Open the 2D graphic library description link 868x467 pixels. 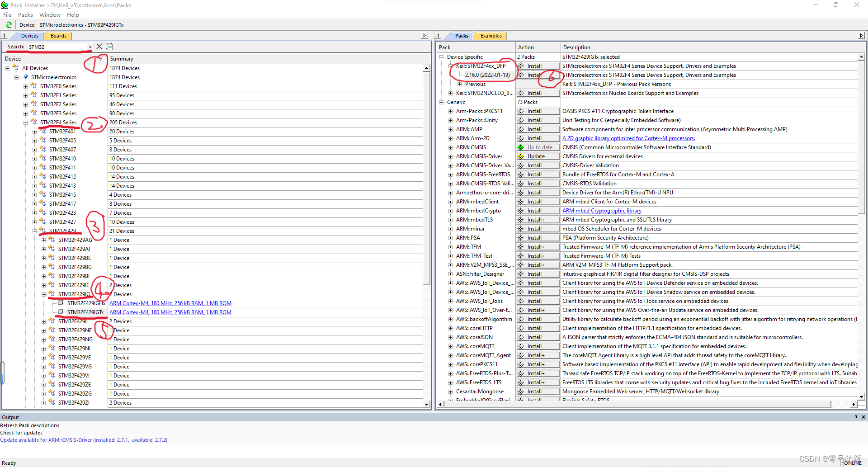coord(629,138)
